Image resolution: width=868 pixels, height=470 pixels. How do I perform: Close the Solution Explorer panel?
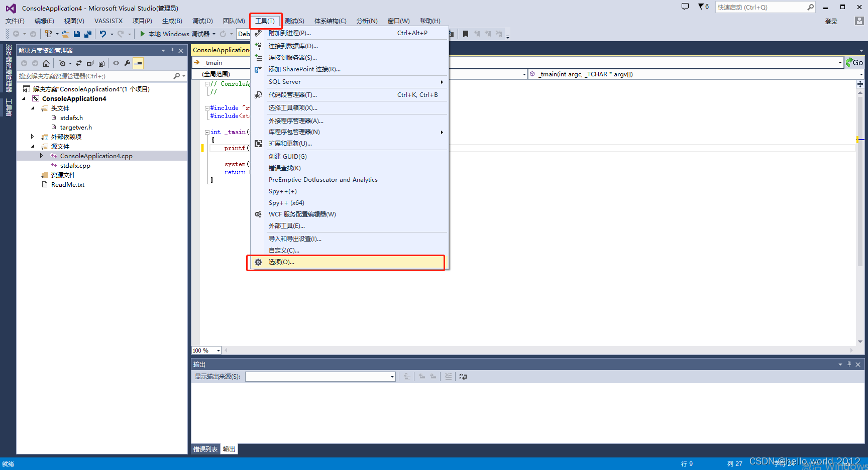pos(181,50)
